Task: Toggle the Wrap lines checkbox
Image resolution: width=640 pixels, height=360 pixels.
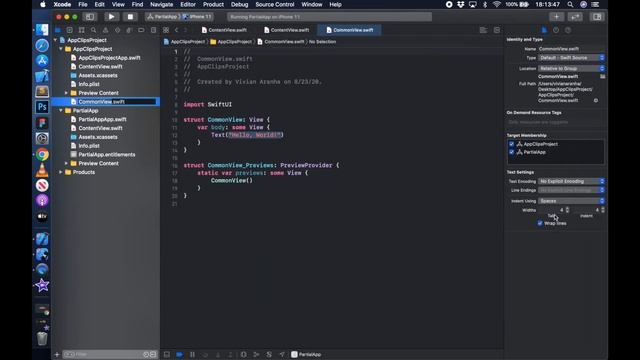Action: (540, 223)
